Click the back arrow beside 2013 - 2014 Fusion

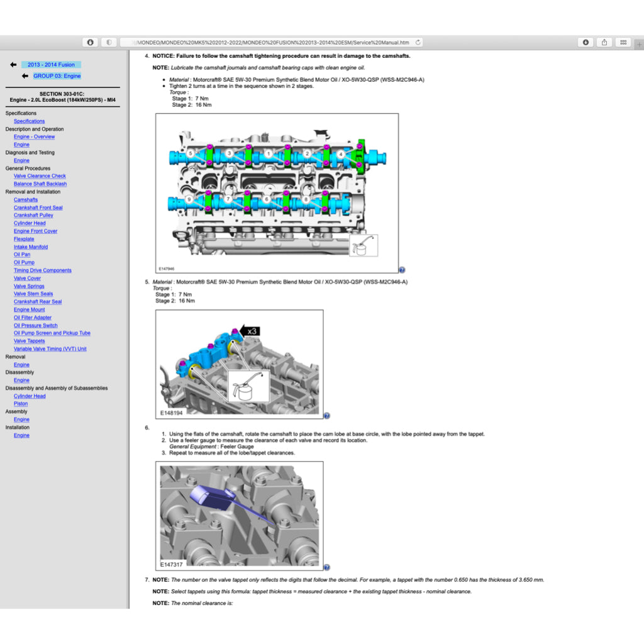13,65
